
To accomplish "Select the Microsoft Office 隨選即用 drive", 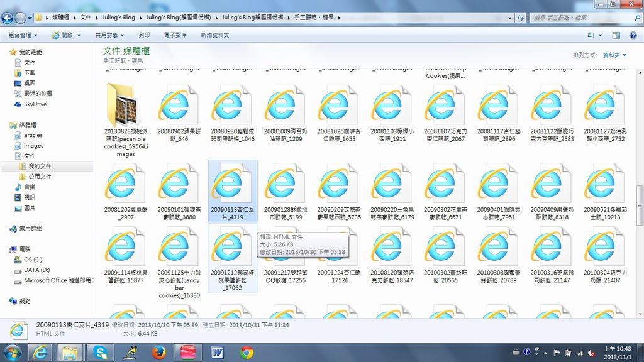I will click(57, 280).
